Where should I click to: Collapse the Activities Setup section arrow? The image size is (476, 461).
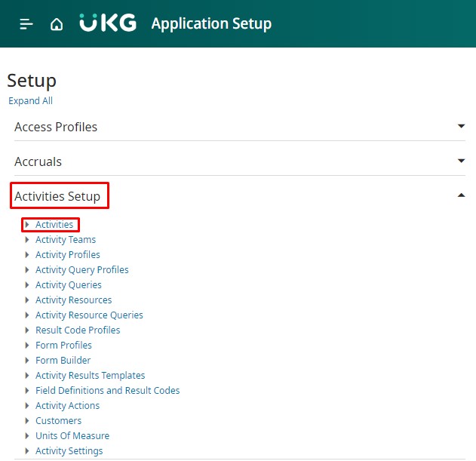pyautogui.click(x=461, y=196)
